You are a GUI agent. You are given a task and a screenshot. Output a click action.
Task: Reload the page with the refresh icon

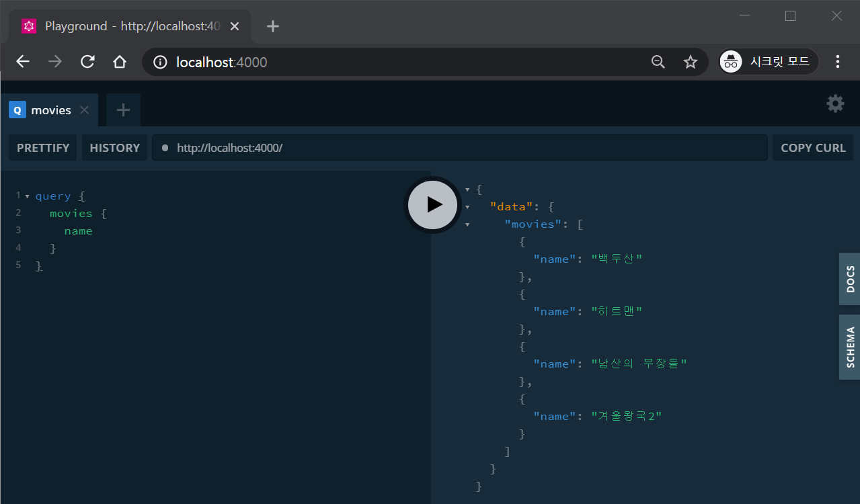(x=87, y=61)
